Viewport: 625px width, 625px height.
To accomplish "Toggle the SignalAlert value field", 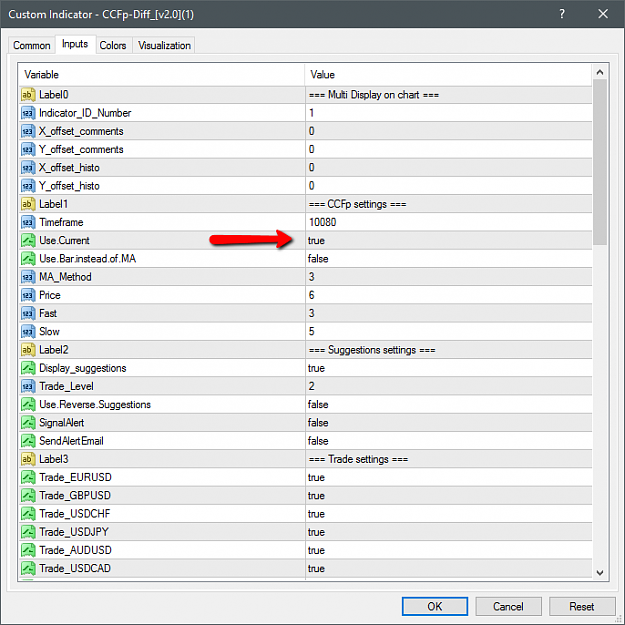I will click(x=448, y=423).
